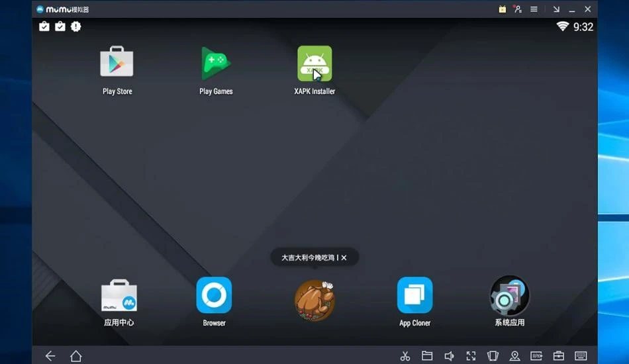Screen dimensions: 629x364
Task: Go to the Android home screen
Action: tap(76, 355)
